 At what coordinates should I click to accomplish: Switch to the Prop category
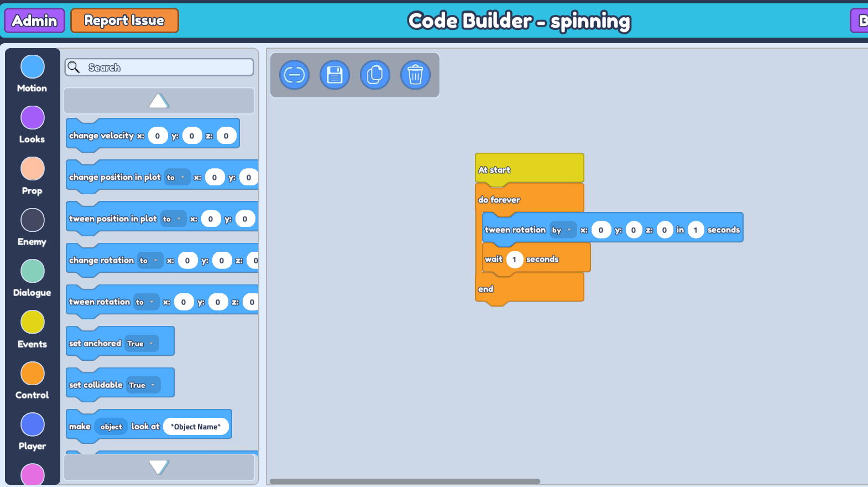click(33, 169)
